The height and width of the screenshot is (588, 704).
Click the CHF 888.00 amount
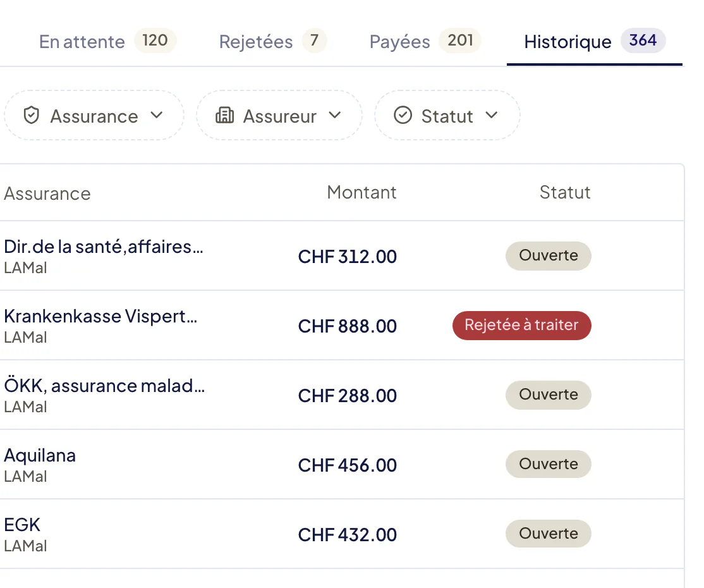tap(348, 327)
